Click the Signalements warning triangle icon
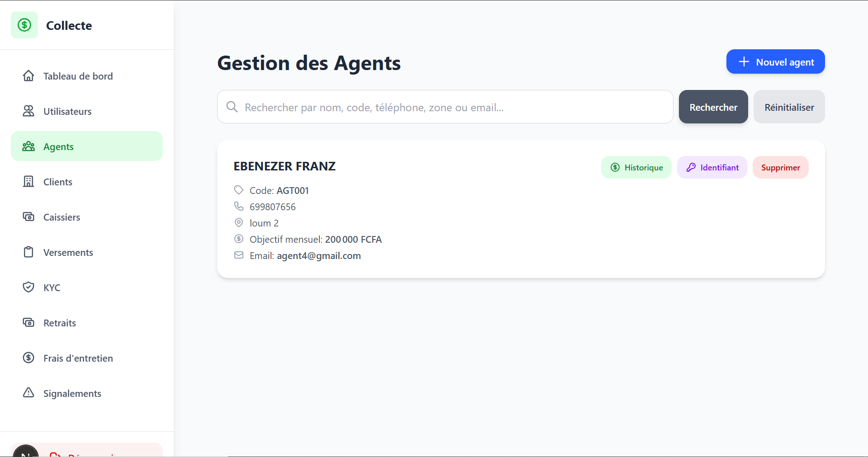This screenshot has width=868, height=457. click(x=28, y=393)
